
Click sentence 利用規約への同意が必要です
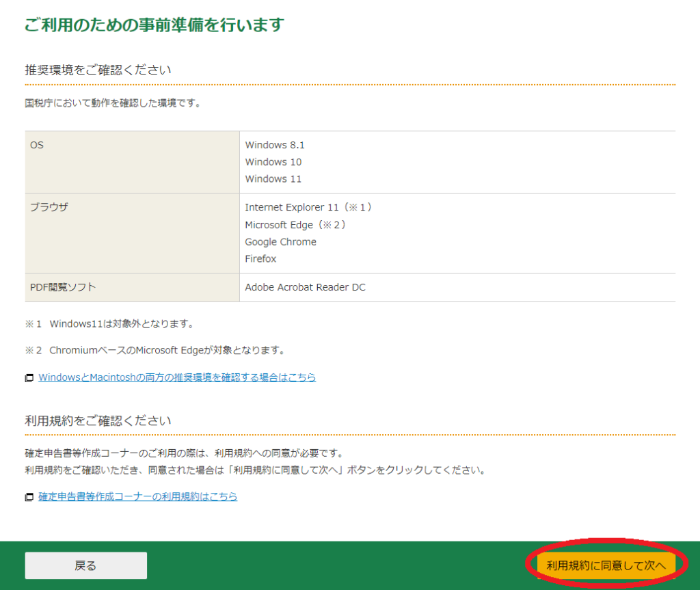(185, 453)
